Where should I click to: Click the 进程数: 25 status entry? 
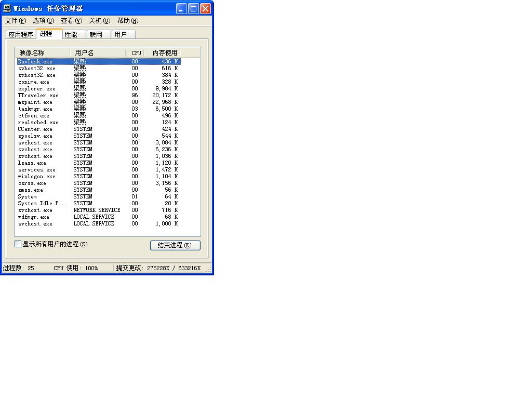pos(19,268)
